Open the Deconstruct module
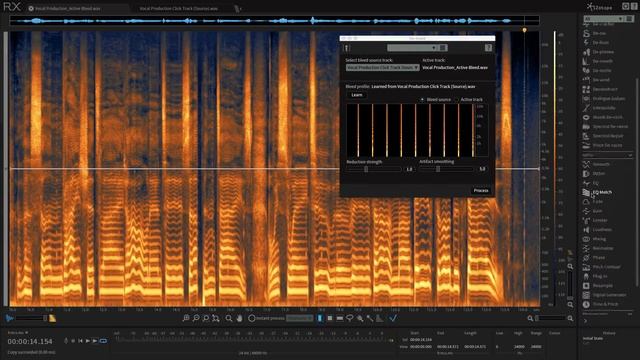This screenshot has height=360, width=640. [605, 89]
